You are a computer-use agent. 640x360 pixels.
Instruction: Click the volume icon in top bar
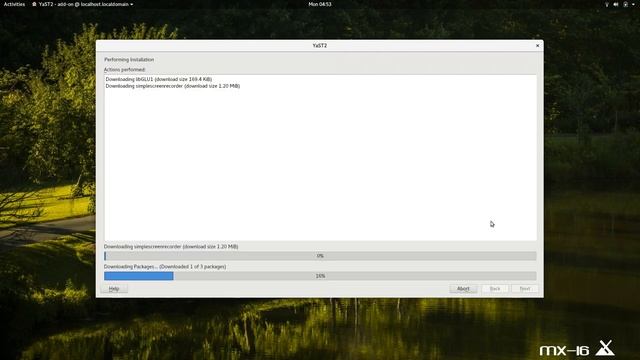[616, 4]
